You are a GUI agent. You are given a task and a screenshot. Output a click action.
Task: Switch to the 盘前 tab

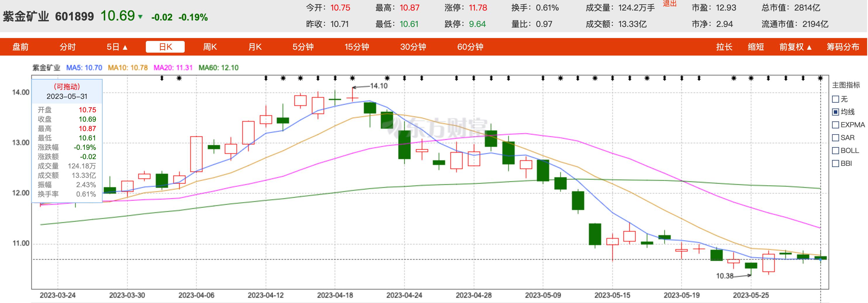(20, 47)
